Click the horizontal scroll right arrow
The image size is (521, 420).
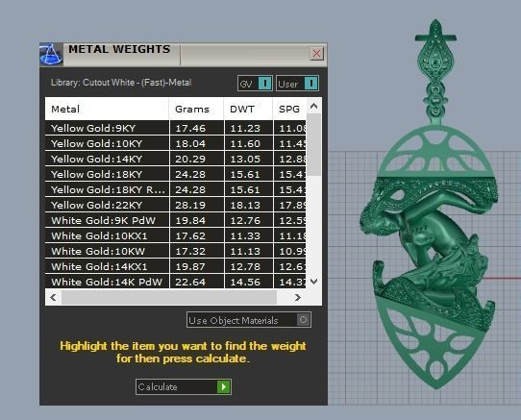pos(298,297)
